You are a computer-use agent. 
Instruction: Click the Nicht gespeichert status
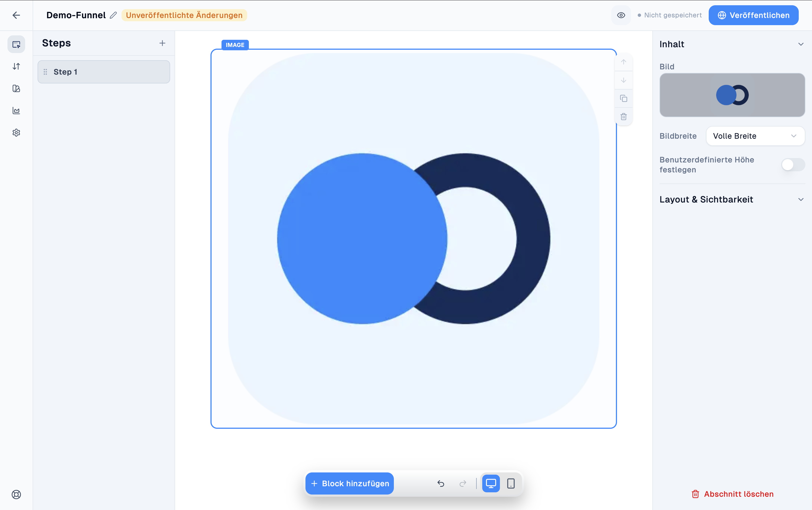pos(669,15)
